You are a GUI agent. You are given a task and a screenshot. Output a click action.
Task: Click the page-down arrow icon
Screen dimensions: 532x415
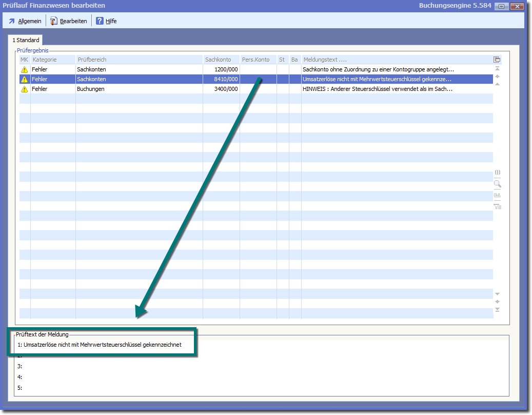[x=497, y=301]
